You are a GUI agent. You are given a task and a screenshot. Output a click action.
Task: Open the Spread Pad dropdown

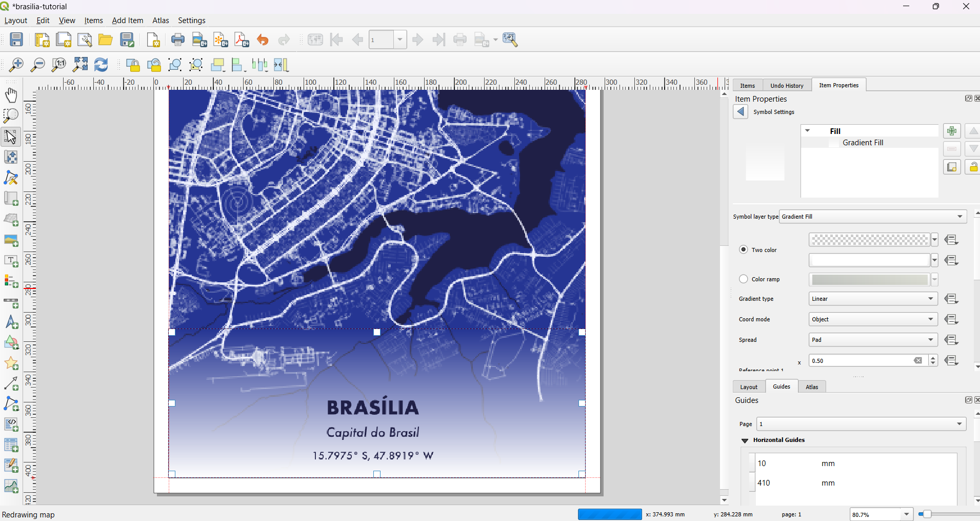873,340
